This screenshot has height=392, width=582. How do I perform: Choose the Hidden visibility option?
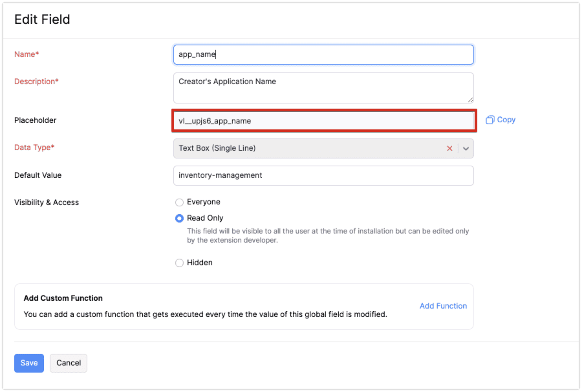tap(179, 263)
